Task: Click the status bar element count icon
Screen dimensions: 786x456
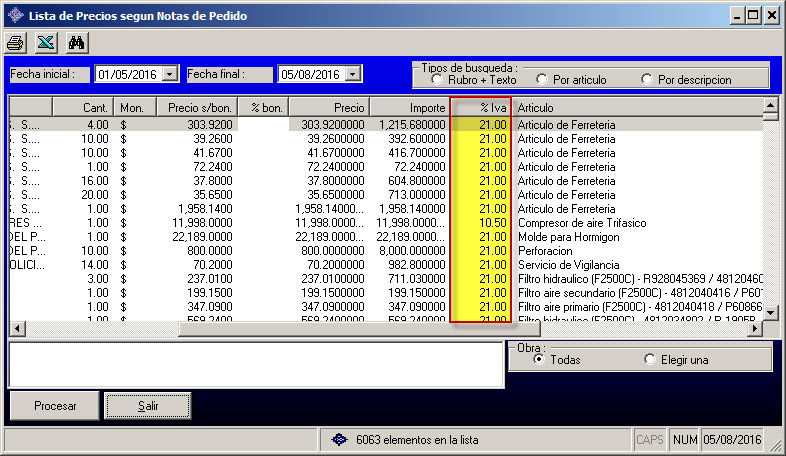Action: point(340,439)
